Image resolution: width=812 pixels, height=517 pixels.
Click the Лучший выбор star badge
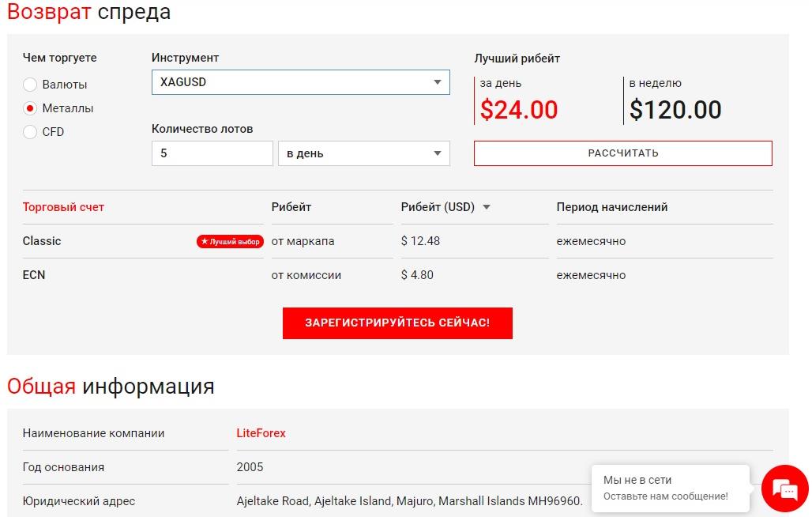pyautogui.click(x=230, y=241)
